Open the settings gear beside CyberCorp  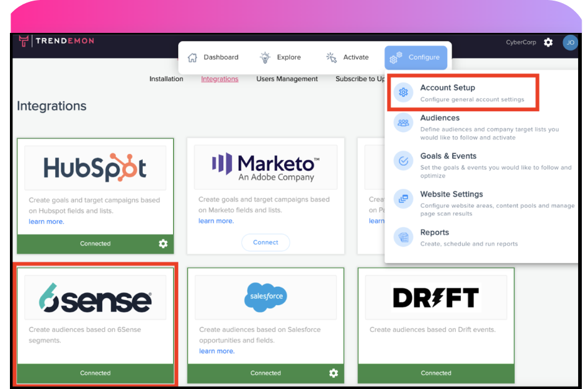(x=548, y=42)
